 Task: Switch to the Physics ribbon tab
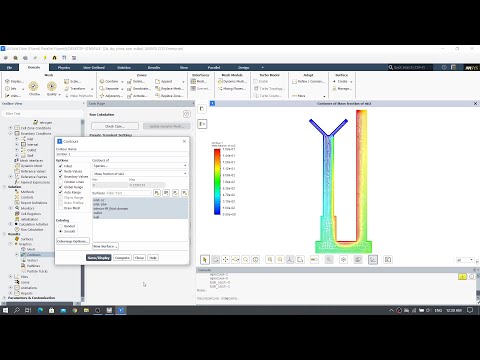[x=64, y=67]
